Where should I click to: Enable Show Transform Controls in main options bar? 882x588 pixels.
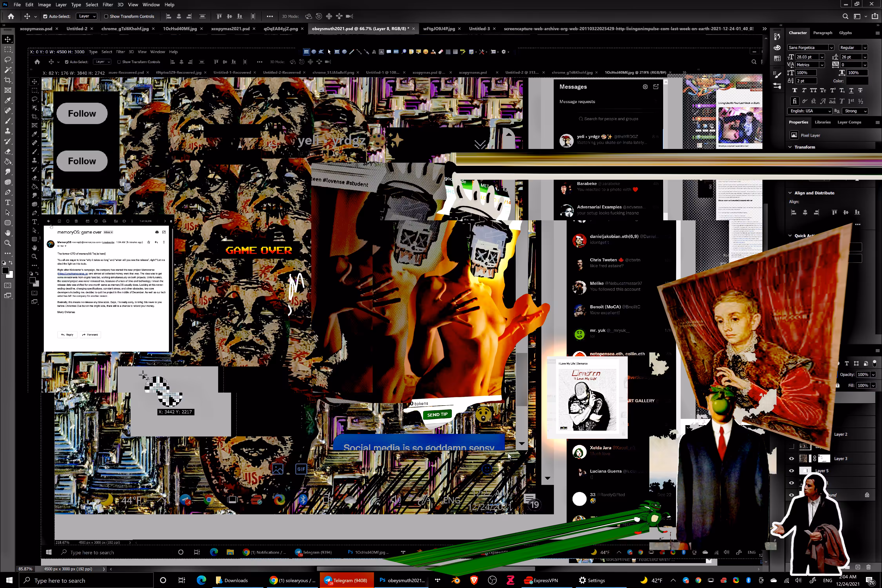[106, 16]
